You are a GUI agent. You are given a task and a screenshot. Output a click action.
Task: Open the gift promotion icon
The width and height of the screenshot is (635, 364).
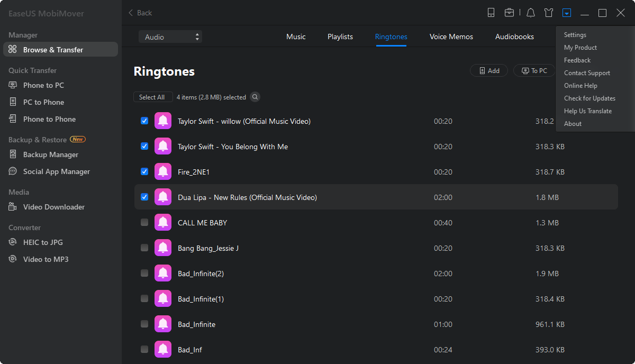click(549, 12)
